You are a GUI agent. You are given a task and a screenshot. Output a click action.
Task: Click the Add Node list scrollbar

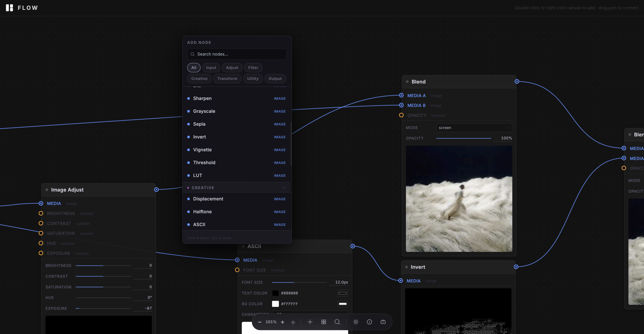tap(291, 144)
